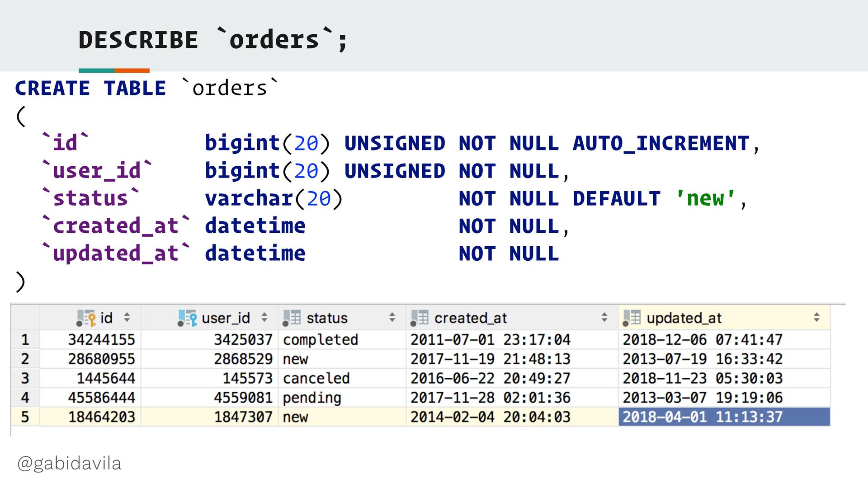Click user_id cell 145573
The width and height of the screenshot is (868, 488).
point(210,378)
